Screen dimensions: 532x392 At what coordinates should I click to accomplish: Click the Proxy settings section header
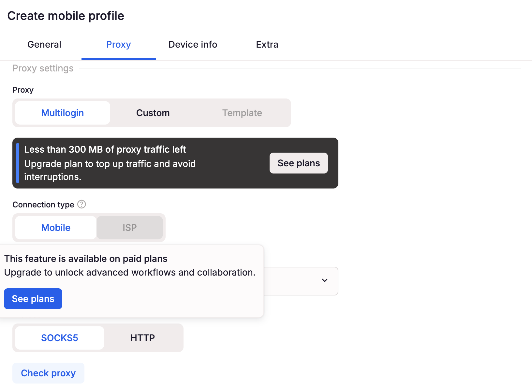43,68
